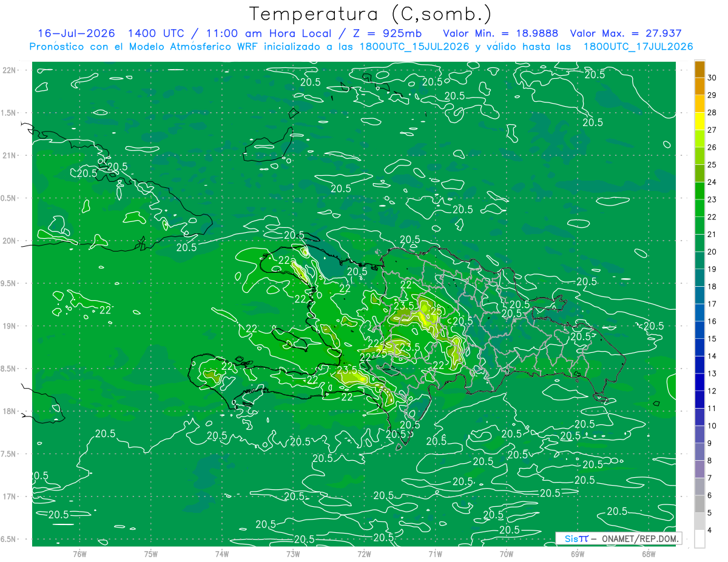Click the '68W' longitude axis label
Image resolution: width=728 pixels, height=562 pixels.
tap(649, 554)
